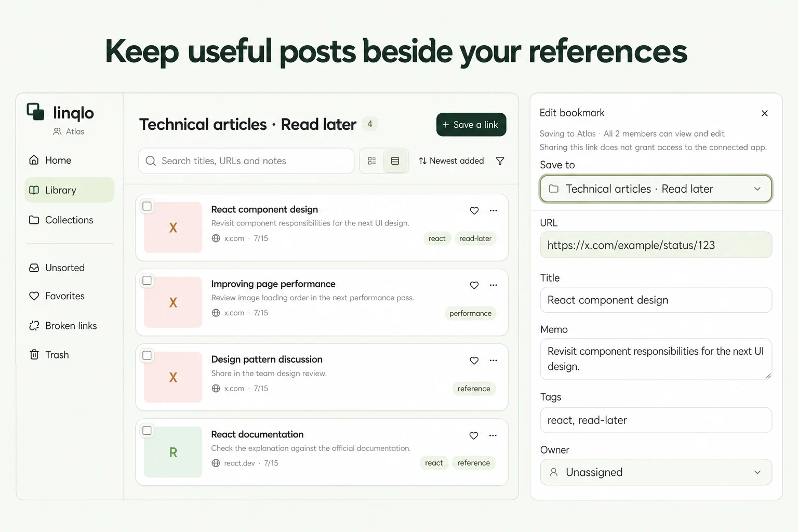Open more options for Improving page performance

click(x=493, y=285)
